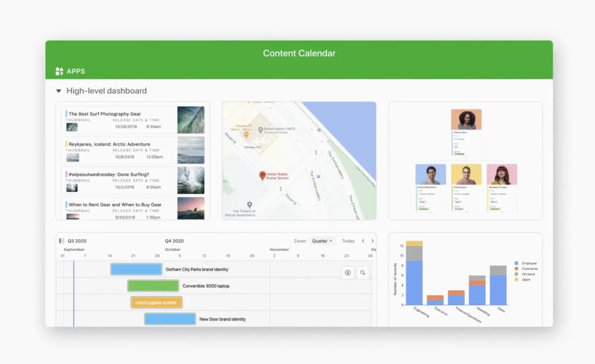Click small thumbnail under Best Surf Photography Gear
Screen dimensions: 595x364
(x=72, y=127)
